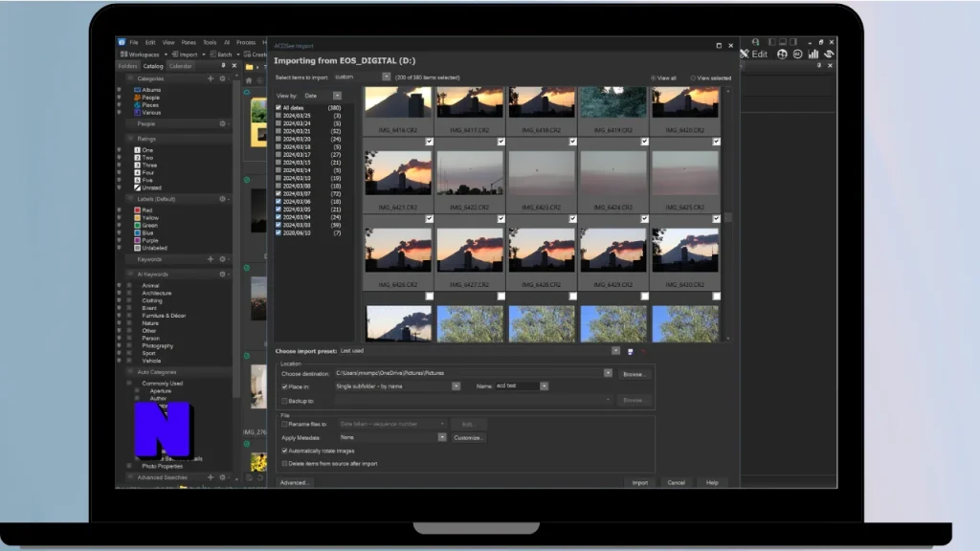
Task: Open the View by Date dropdown
Action: point(337,96)
